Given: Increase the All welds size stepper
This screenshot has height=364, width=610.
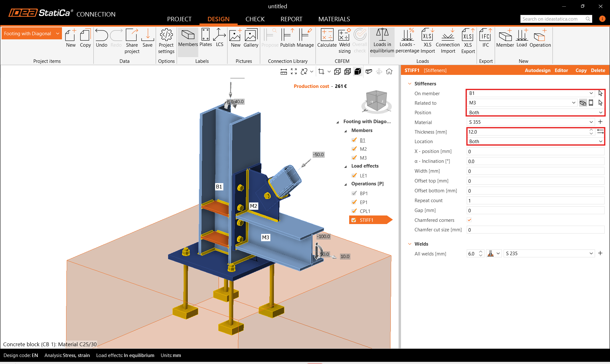Looking at the screenshot, I should (x=480, y=252).
